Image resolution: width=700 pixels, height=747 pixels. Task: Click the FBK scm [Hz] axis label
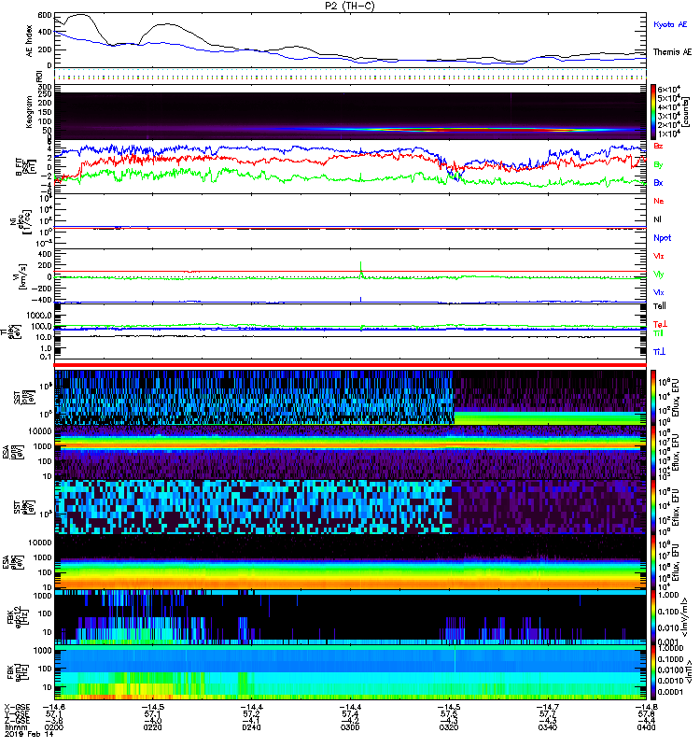[x=16, y=671]
